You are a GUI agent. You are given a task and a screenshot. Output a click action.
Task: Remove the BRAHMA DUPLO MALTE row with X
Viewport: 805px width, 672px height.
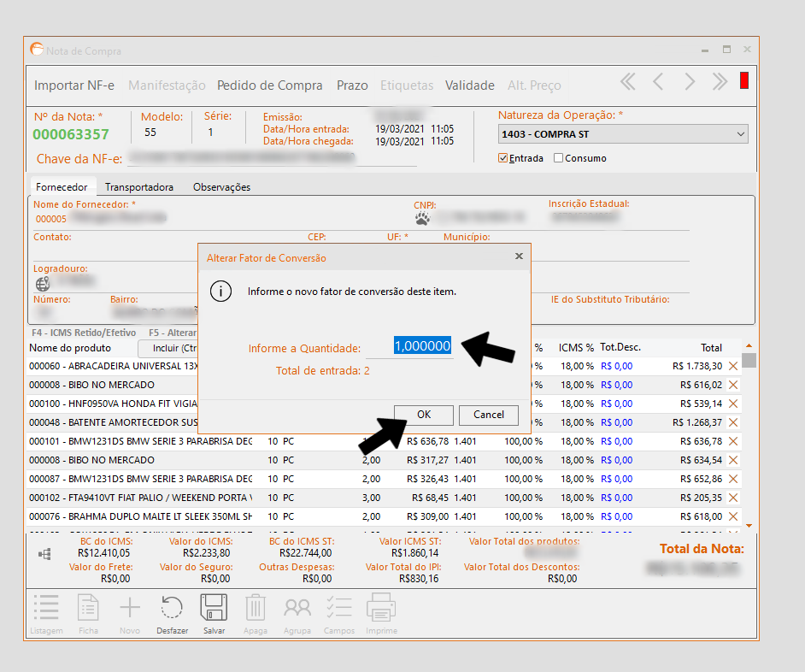tap(733, 516)
